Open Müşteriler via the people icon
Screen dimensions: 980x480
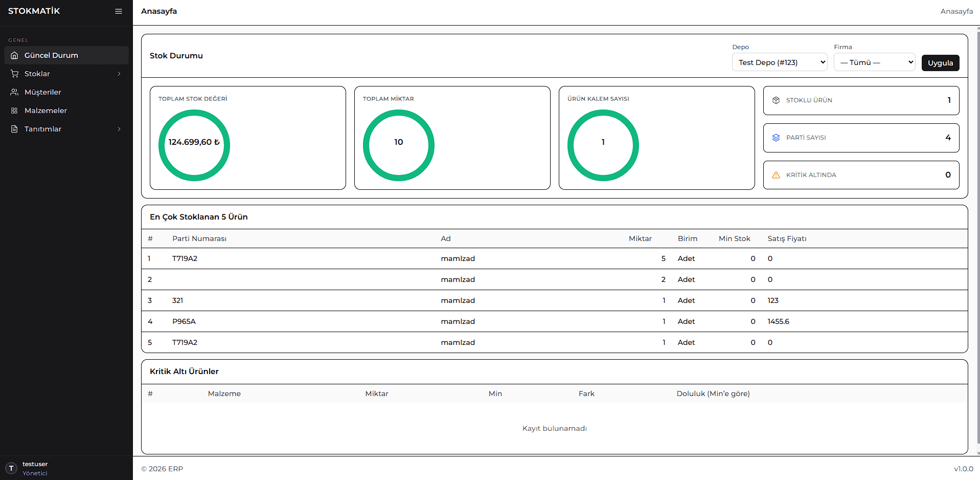[x=14, y=92]
